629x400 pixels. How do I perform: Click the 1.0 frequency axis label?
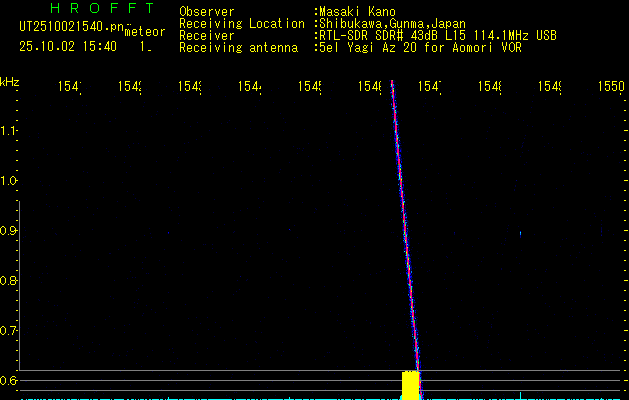click(9, 181)
